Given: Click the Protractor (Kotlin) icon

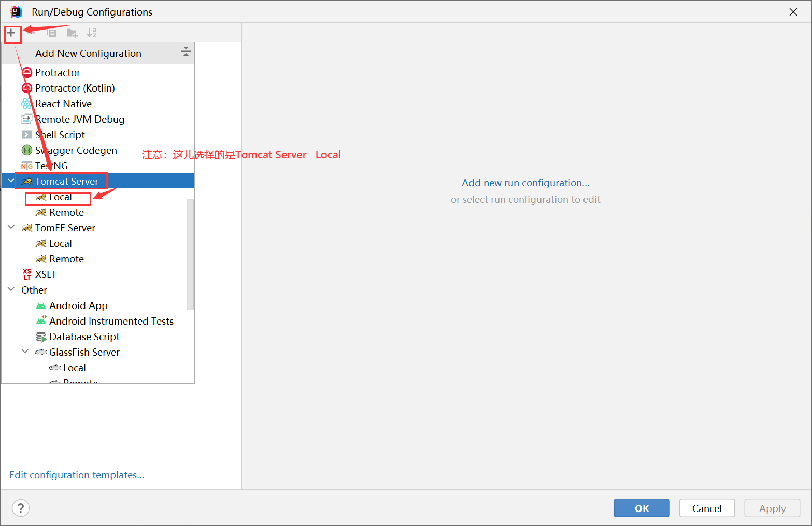Looking at the screenshot, I should coord(27,88).
